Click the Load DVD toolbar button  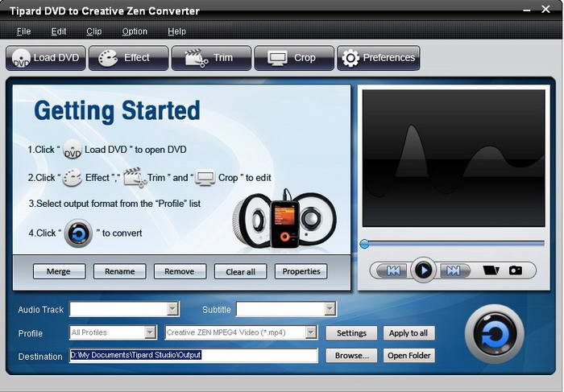tap(46, 58)
